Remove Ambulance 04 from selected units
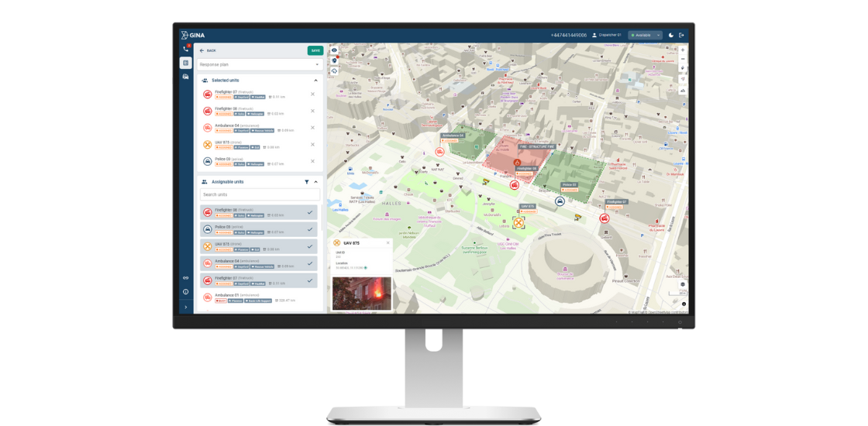 click(x=312, y=128)
